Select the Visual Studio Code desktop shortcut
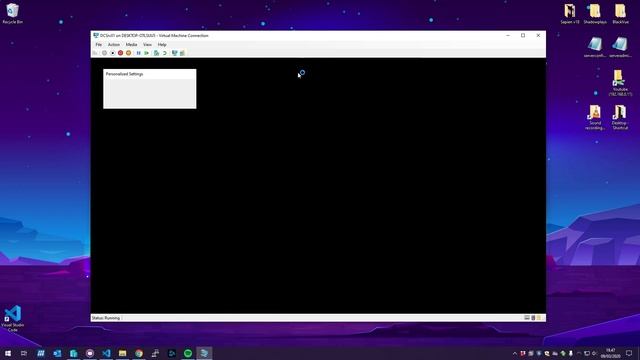Screen dimensions: 640x360 coord(13,318)
